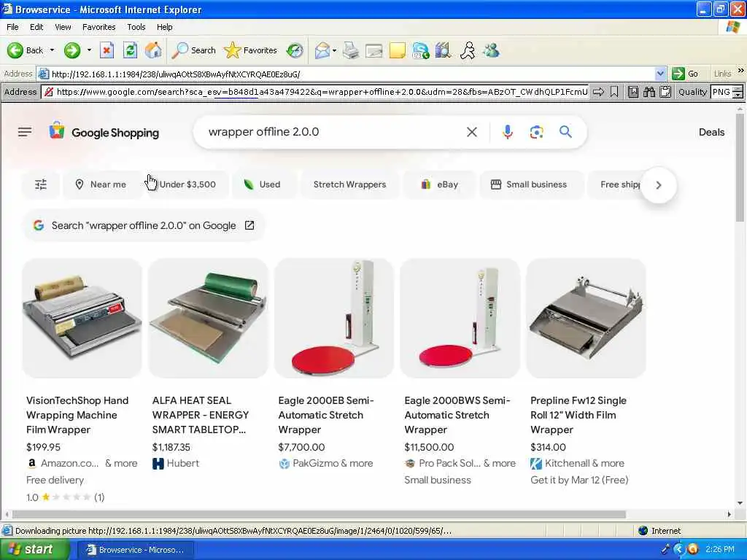Open VisionTechShop Hand Wrapping Machine image
The width and height of the screenshot is (747, 560).
(x=82, y=318)
